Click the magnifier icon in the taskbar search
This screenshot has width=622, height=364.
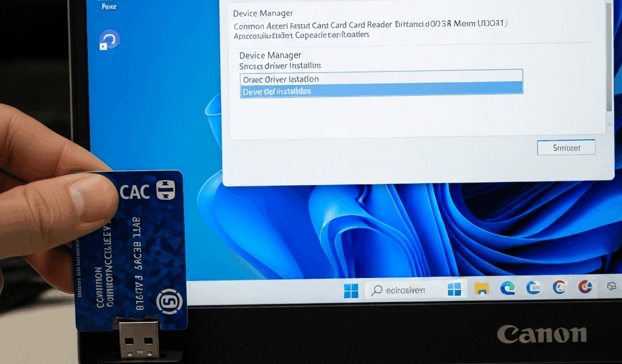376,291
